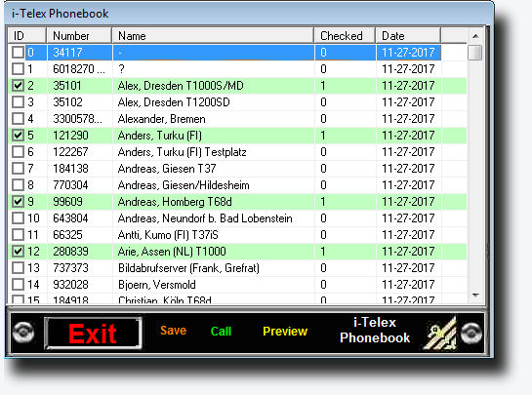Image resolution: width=532 pixels, height=395 pixels.
Task: Click the scrollbar down arrow
Action: pos(475,296)
